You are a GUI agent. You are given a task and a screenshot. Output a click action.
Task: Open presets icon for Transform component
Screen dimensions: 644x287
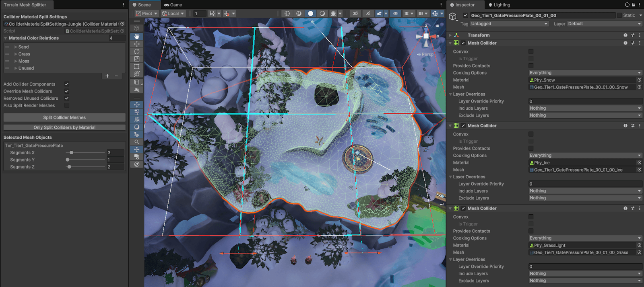(632, 35)
